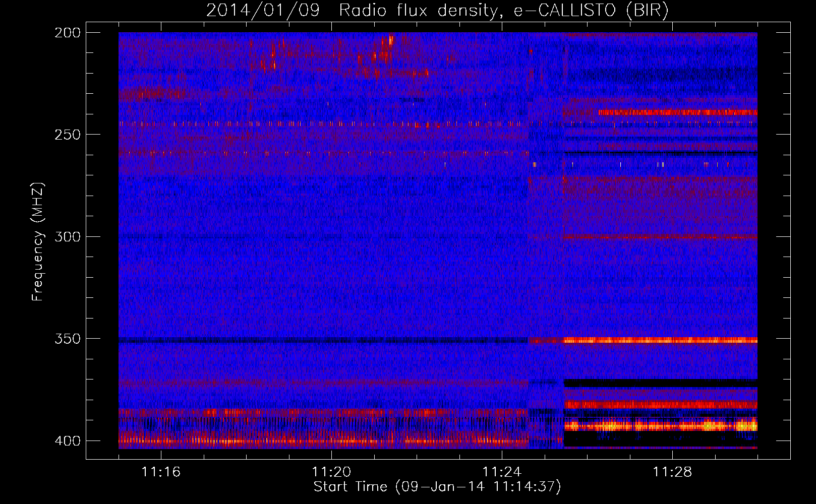The image size is (816, 504).
Task: Select the 300 frequency tick label
Action: pos(67,237)
